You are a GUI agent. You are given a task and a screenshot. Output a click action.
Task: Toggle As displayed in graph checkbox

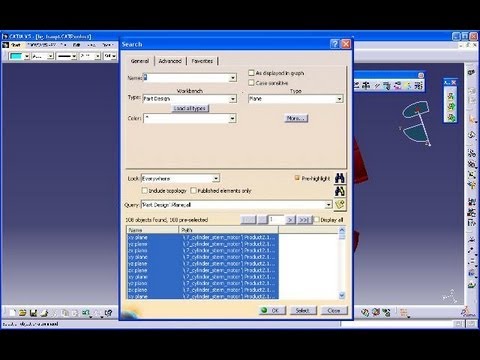pyautogui.click(x=251, y=73)
